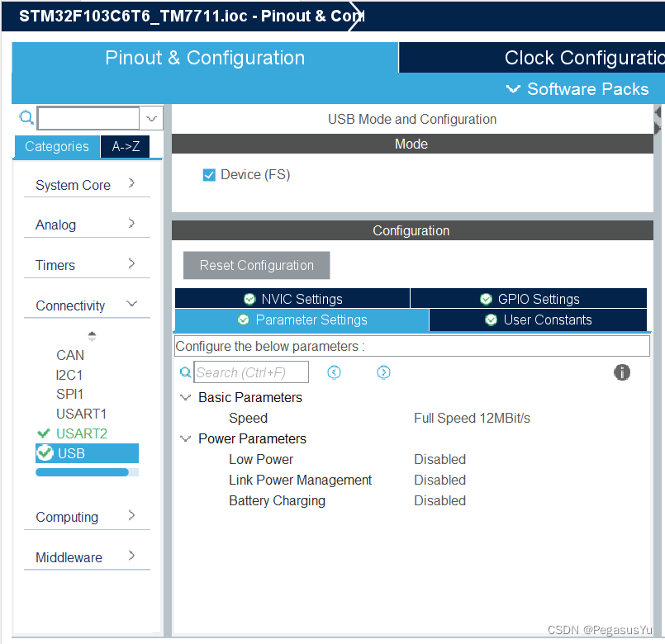Go to previous search result arrow
665x644 pixels.
pyautogui.click(x=335, y=372)
